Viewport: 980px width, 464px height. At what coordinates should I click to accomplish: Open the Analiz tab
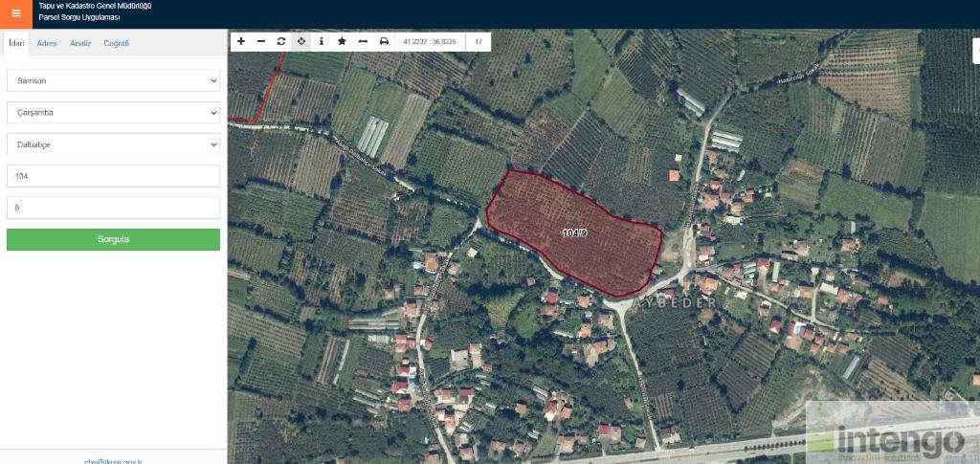tap(80, 43)
